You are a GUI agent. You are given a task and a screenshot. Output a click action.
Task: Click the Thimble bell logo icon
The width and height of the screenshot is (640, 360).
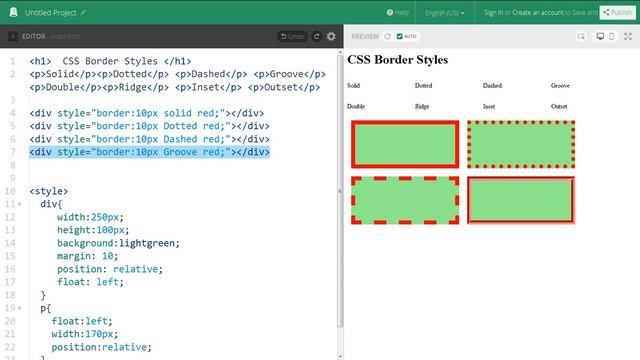point(13,12)
